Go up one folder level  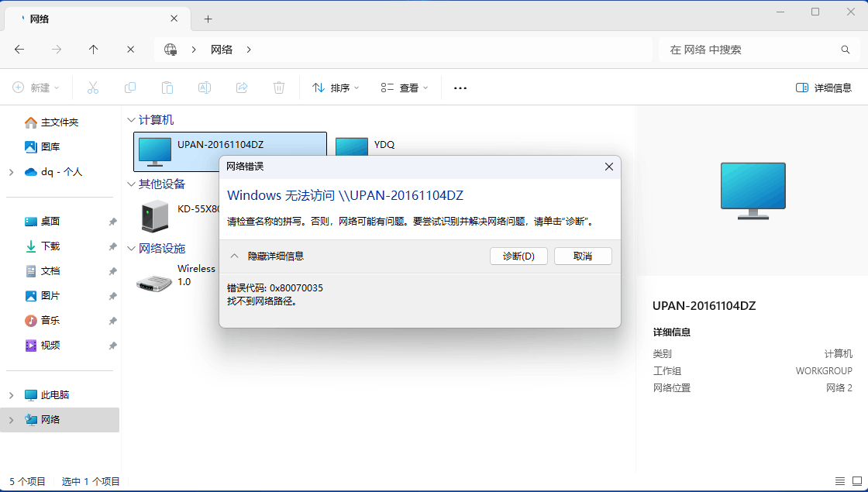click(94, 50)
